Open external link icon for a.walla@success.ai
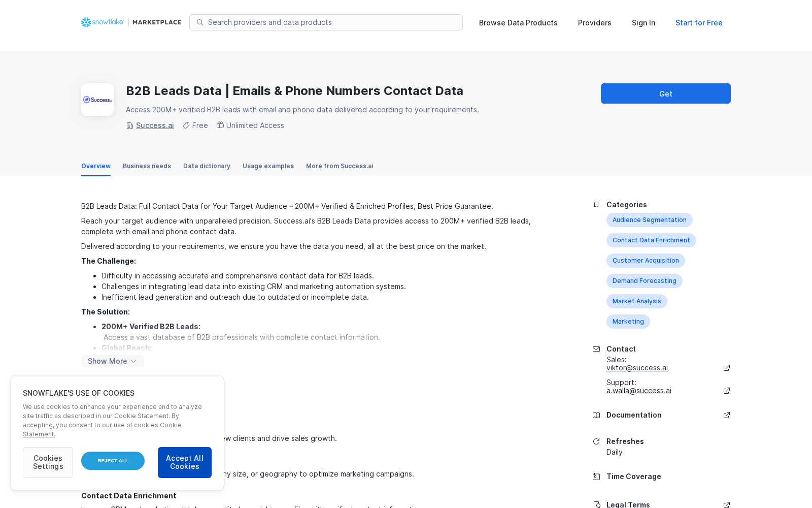 727,391
